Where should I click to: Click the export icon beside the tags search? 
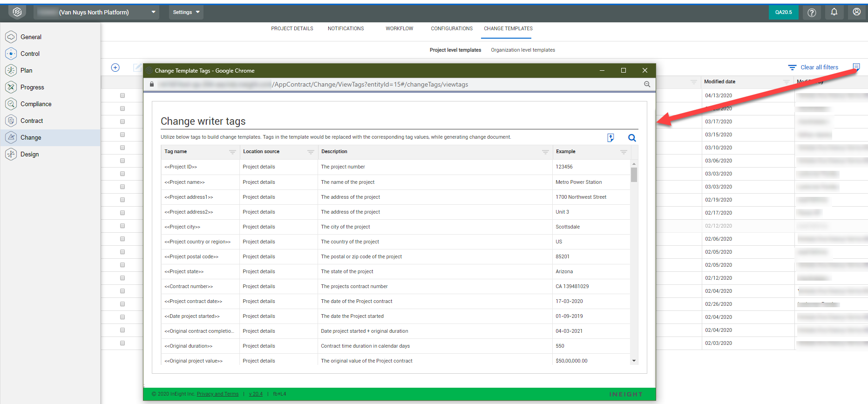(x=610, y=138)
